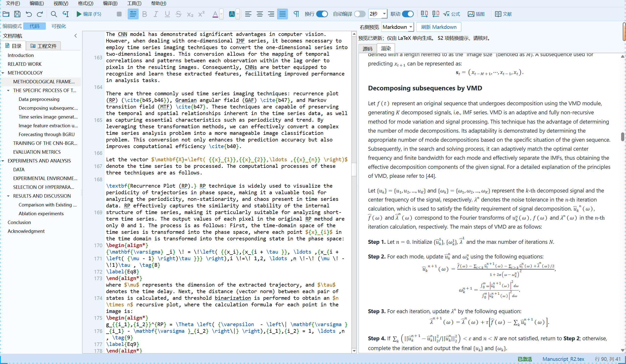The height and width of the screenshot is (364, 626).
Task: Open a file with the folder icon
Action: tap(6, 14)
